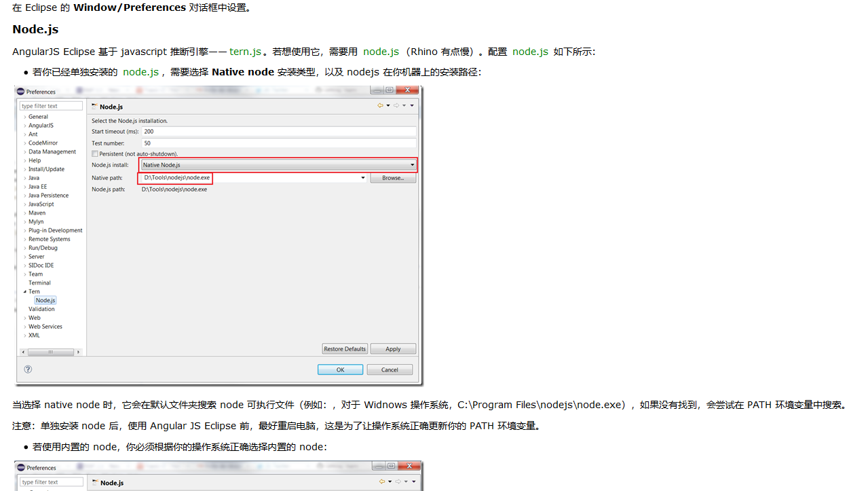Click Cancel in the Preferences dialog
Screen dimensions: 868x491
click(x=390, y=370)
